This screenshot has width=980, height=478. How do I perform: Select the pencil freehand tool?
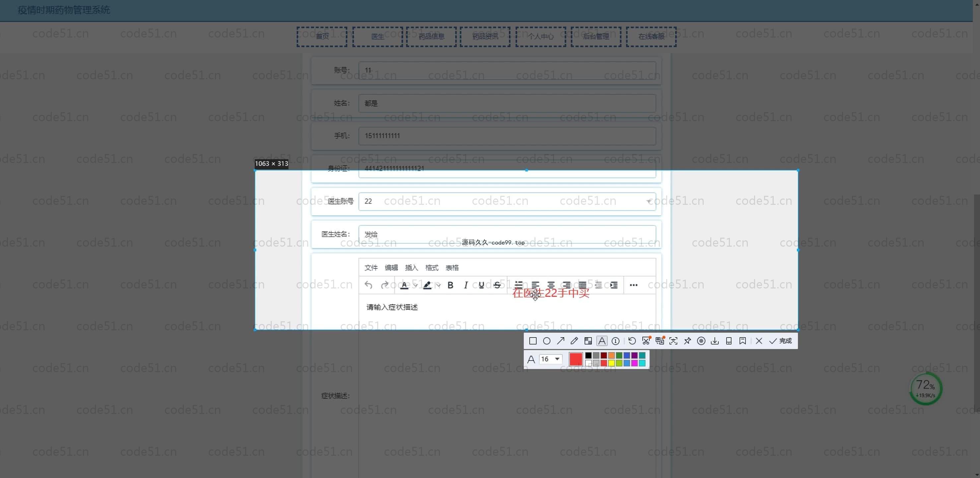574,341
